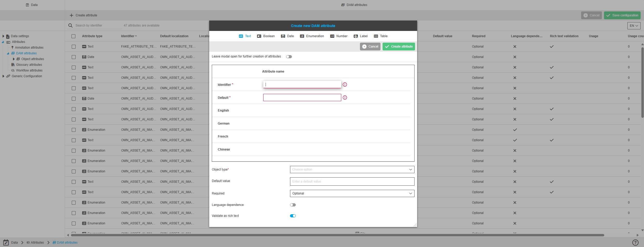The width and height of the screenshot is (644, 247).
Task: Toggle leave modal open for further creation
Action: (x=289, y=57)
